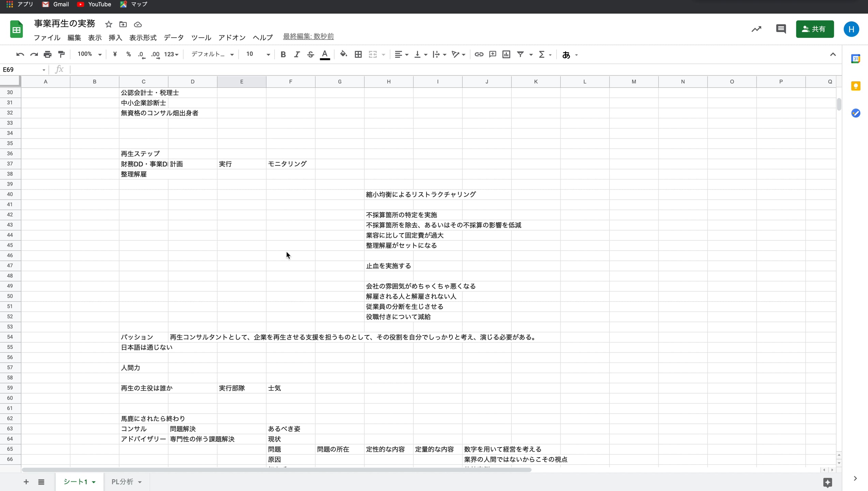Insert a link

click(x=479, y=54)
